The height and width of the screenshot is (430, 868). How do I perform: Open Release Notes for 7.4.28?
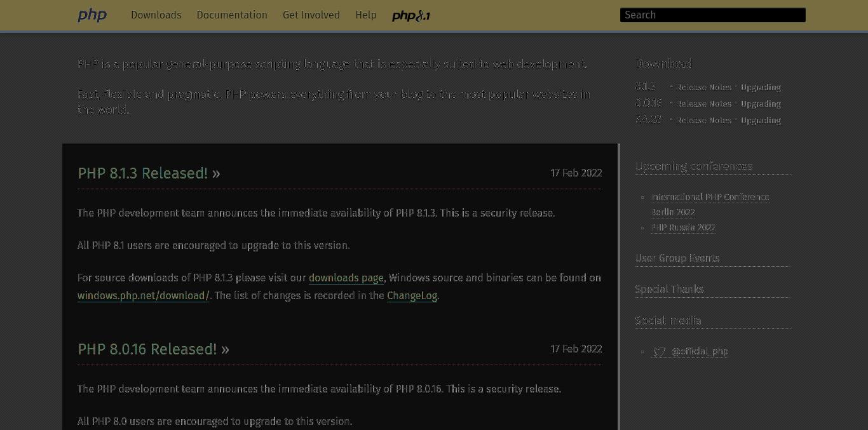pyautogui.click(x=703, y=121)
